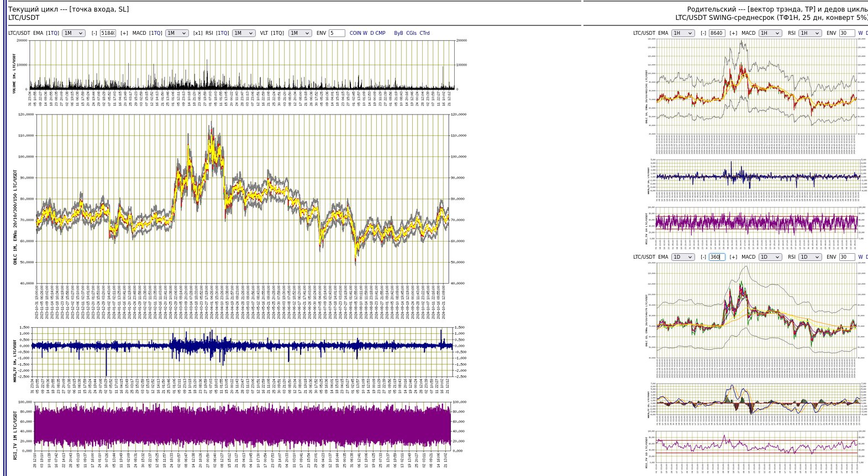Screen dimensions: 868x476
Task: Open the RSI 1H dropdown in parent panel
Action: tap(809, 33)
